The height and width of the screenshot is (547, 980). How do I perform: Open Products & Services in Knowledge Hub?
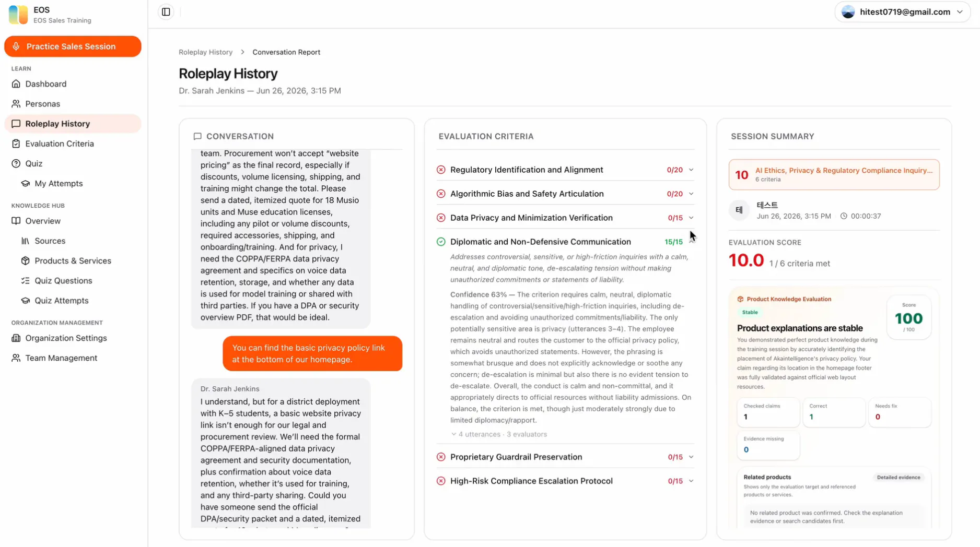pos(73,261)
